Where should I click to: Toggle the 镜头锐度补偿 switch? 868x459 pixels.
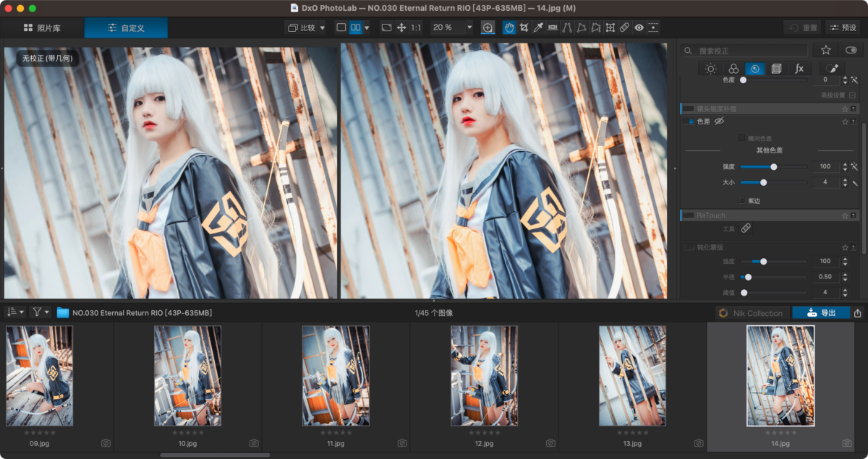(x=689, y=108)
